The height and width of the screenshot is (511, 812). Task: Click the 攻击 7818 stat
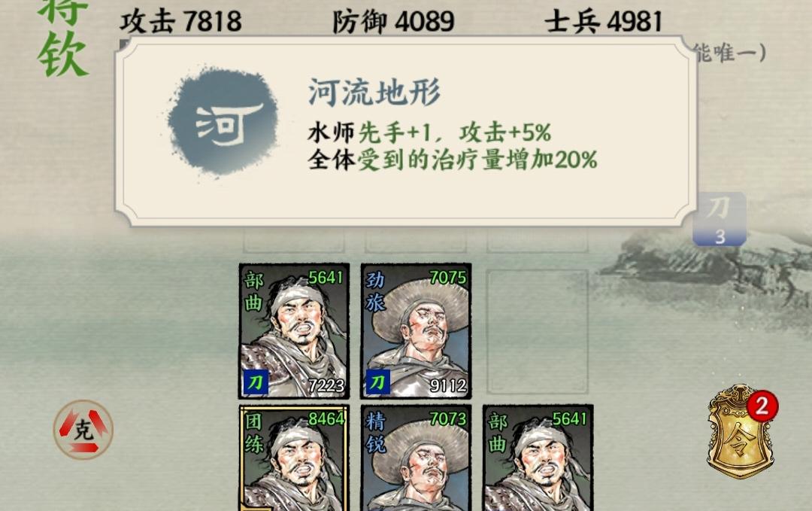tap(180, 21)
